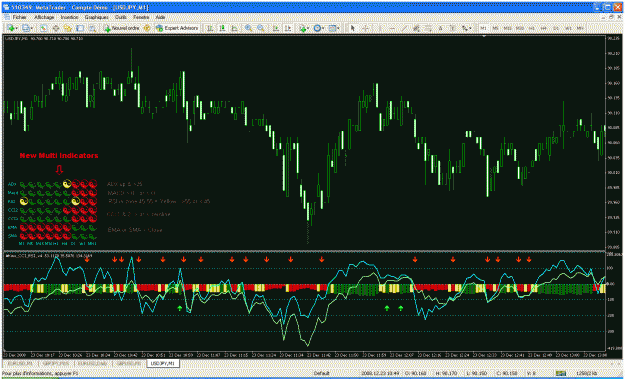Toggle the Expert Advisors button

[177, 28]
